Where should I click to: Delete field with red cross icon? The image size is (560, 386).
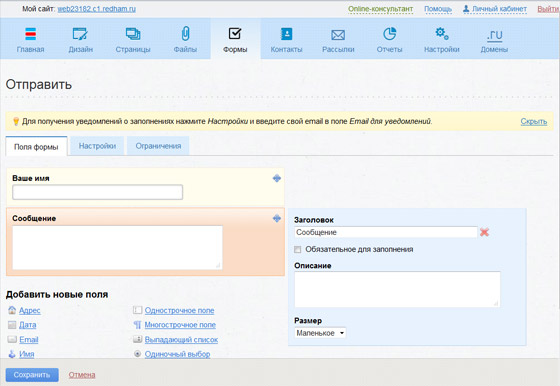coord(484,232)
